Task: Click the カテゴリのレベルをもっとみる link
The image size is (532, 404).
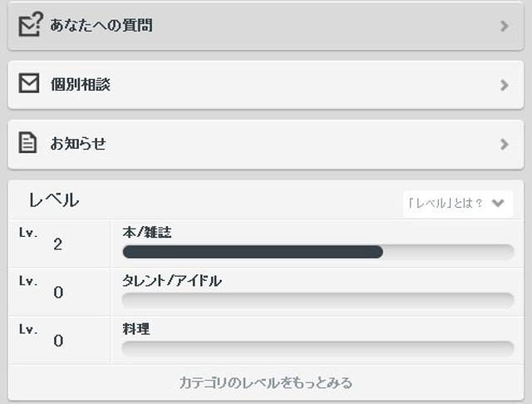Action: point(266,382)
